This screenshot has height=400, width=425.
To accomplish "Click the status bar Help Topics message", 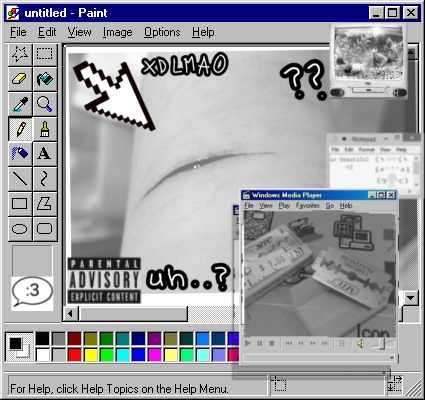I will (119, 389).
